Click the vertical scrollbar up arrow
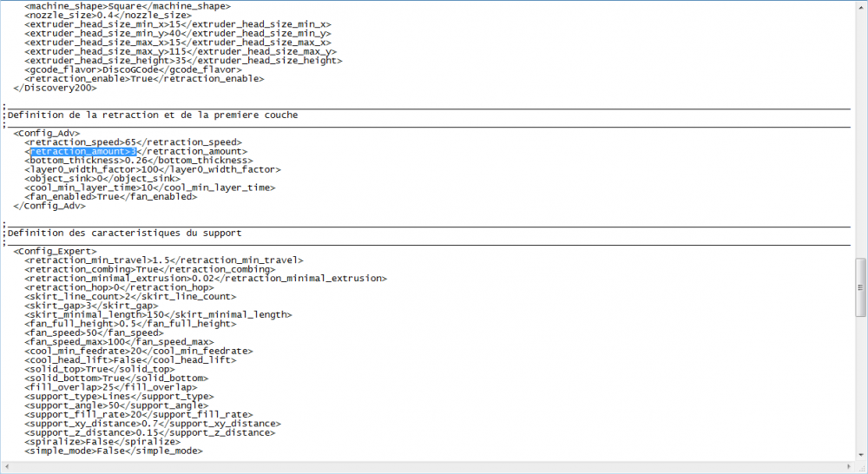 pyautogui.click(x=860, y=7)
